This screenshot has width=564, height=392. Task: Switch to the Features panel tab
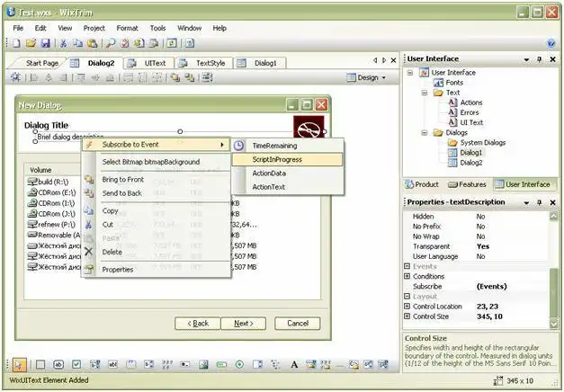click(467, 184)
